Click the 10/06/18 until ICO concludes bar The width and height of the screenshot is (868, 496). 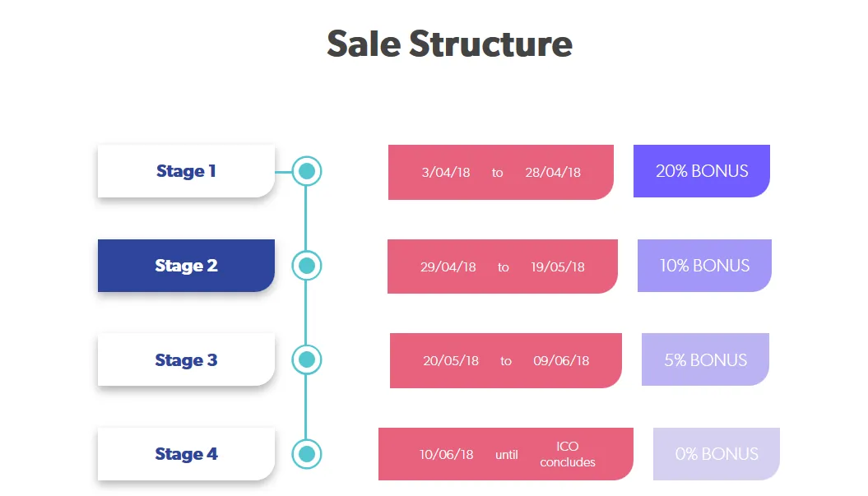tap(506, 454)
